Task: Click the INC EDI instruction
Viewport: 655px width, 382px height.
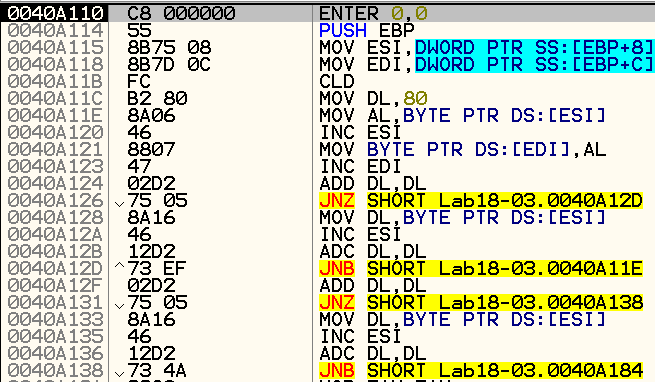Action: [x=360, y=166]
